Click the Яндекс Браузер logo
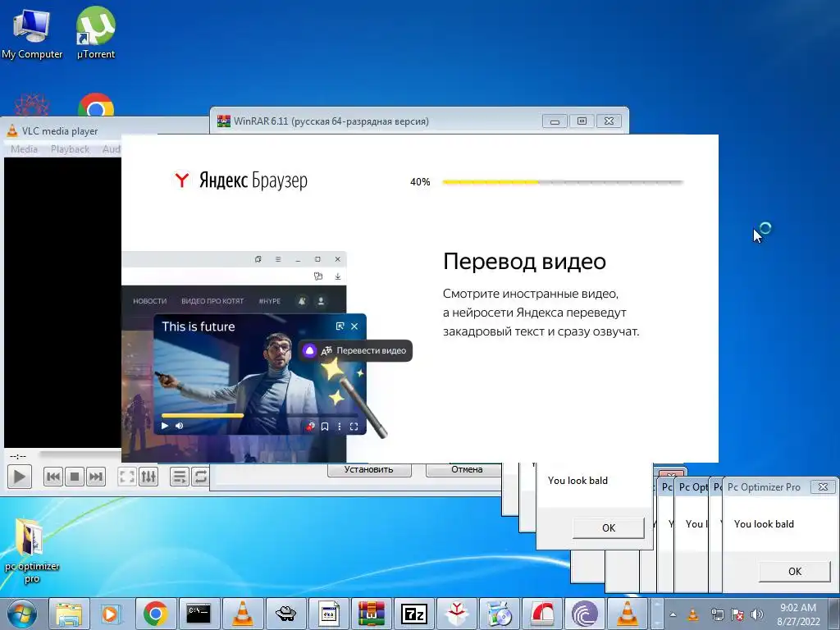 [240, 180]
